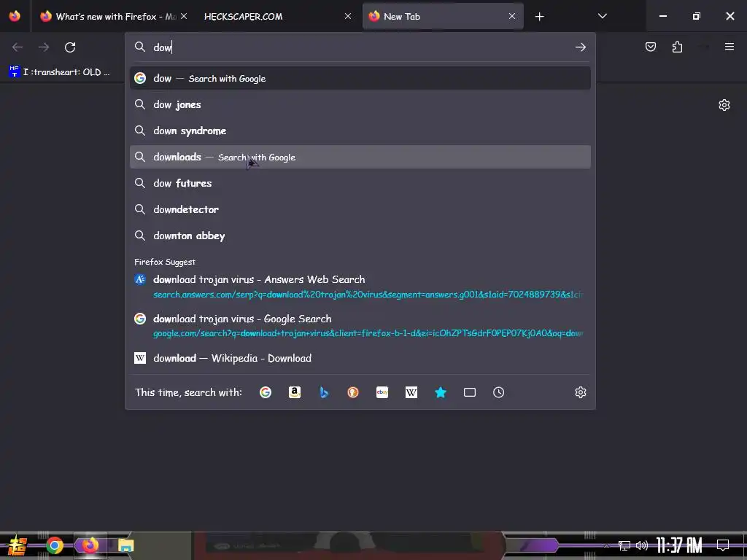Close the What's new with Firefox tab
Screen dimensions: 747x560
(x=184, y=16)
